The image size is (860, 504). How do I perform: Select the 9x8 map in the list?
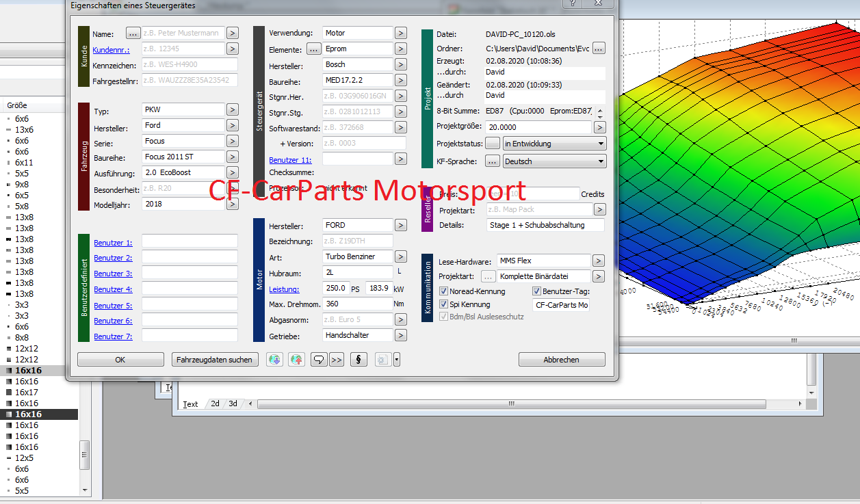pyautogui.click(x=22, y=185)
